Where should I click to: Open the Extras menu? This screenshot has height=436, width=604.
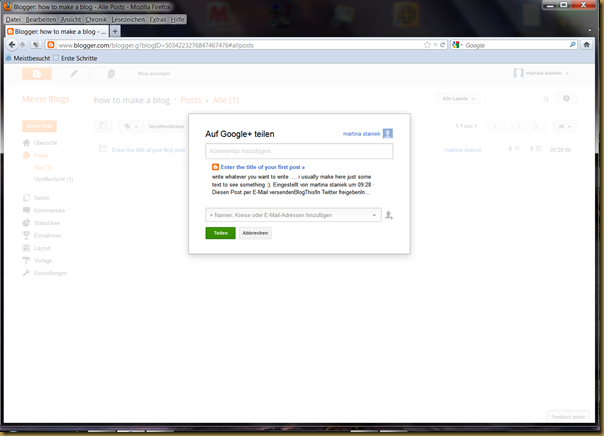click(158, 19)
